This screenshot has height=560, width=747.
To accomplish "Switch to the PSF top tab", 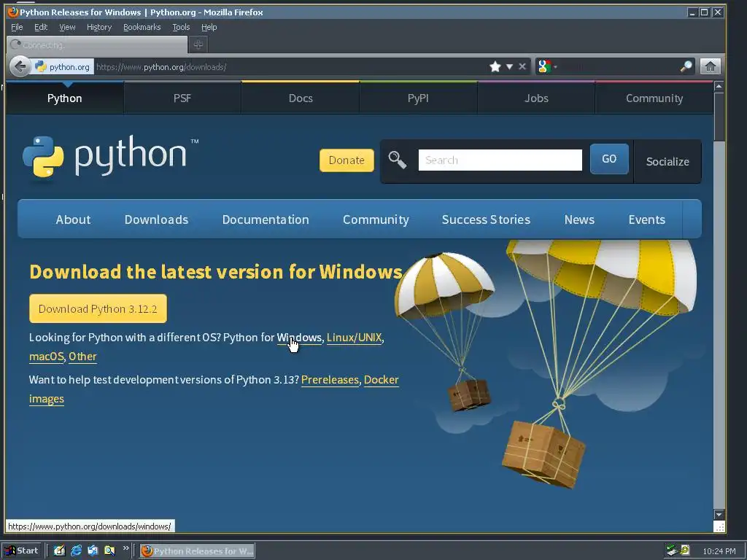I will click(182, 98).
